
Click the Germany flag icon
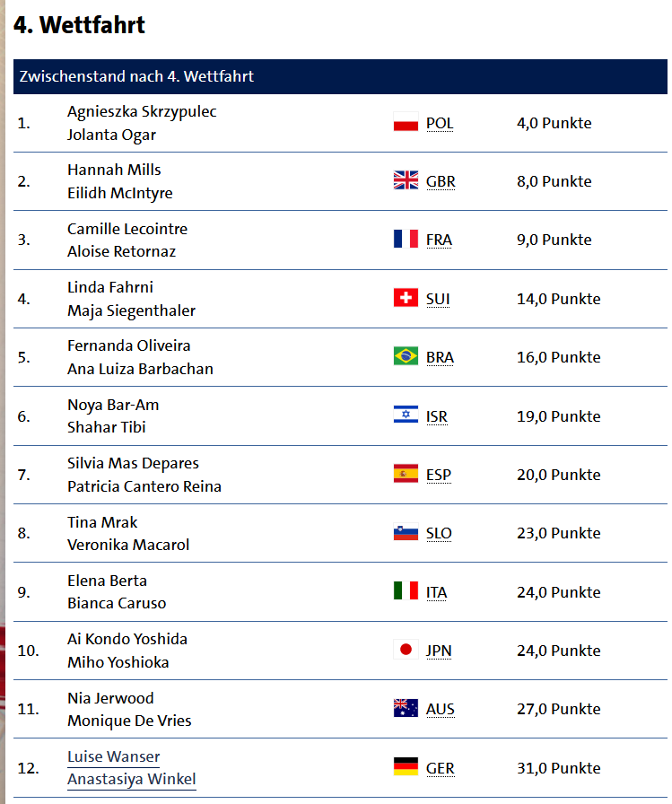(x=406, y=767)
